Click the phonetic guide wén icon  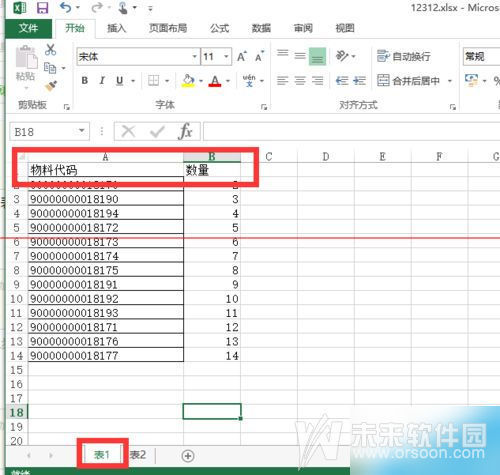pos(249,80)
